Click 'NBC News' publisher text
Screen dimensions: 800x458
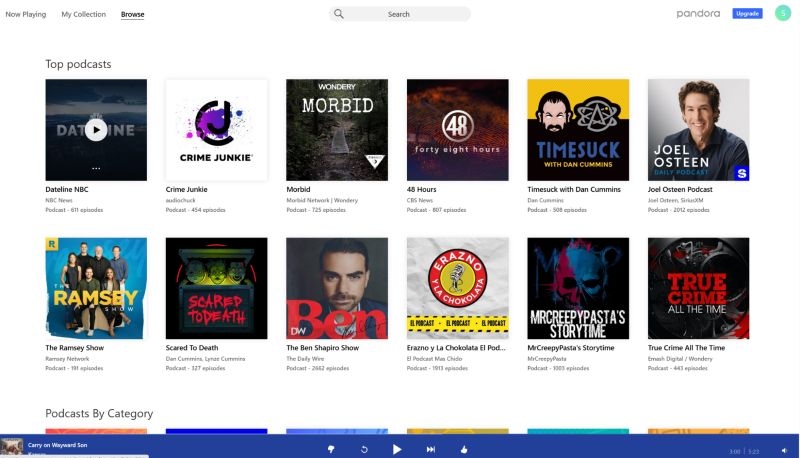(59, 200)
